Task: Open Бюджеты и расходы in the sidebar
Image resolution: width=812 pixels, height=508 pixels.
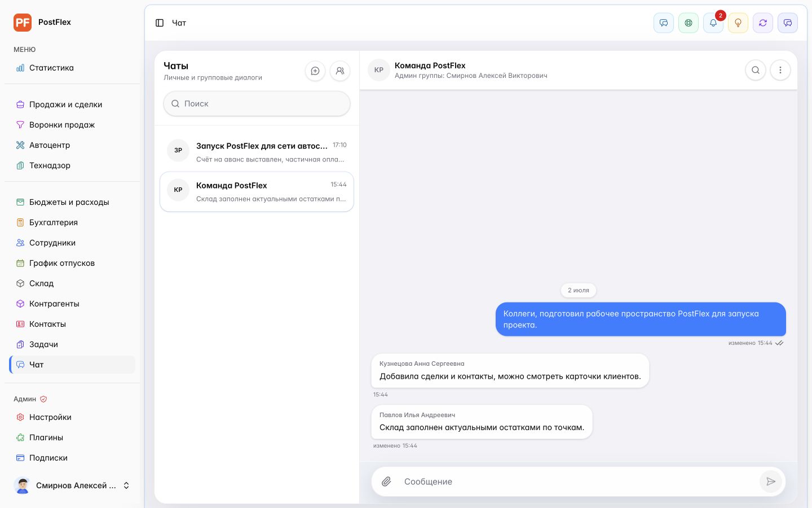Action: [x=72, y=202]
